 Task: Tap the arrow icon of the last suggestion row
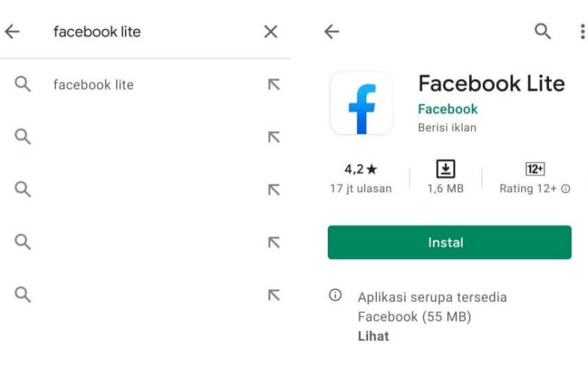click(x=273, y=295)
